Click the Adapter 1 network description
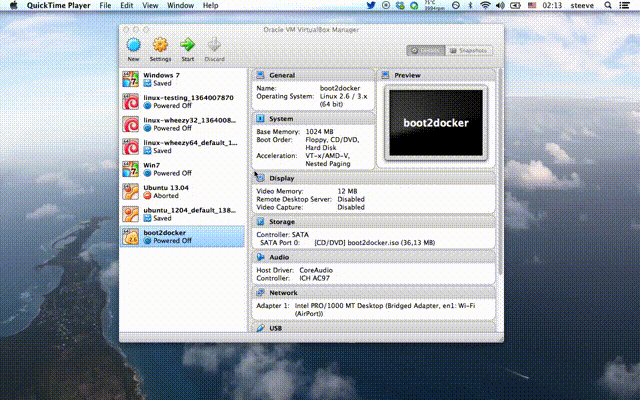The height and width of the screenshot is (400, 640). 385,309
